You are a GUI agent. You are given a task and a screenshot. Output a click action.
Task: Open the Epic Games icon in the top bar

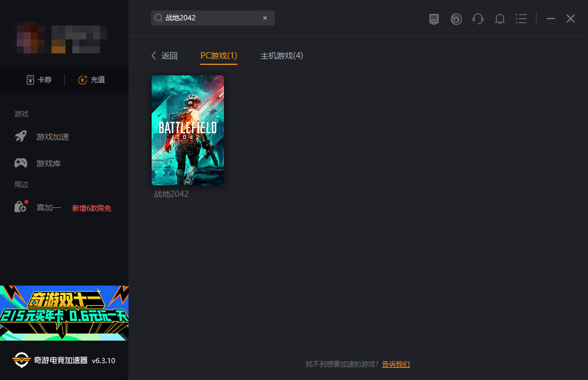tap(434, 19)
